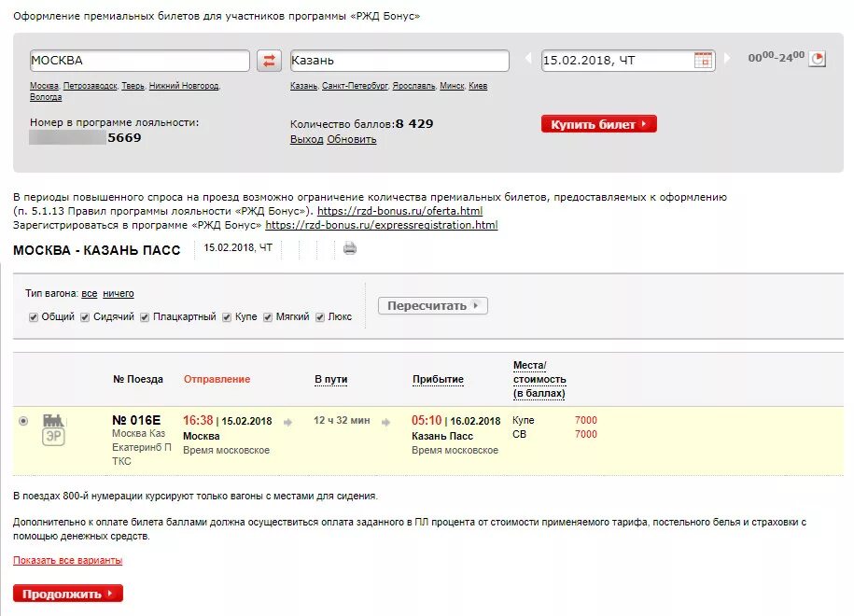Open the expressregistration.html registration link
This screenshot has height=616, width=854.
[x=381, y=225]
